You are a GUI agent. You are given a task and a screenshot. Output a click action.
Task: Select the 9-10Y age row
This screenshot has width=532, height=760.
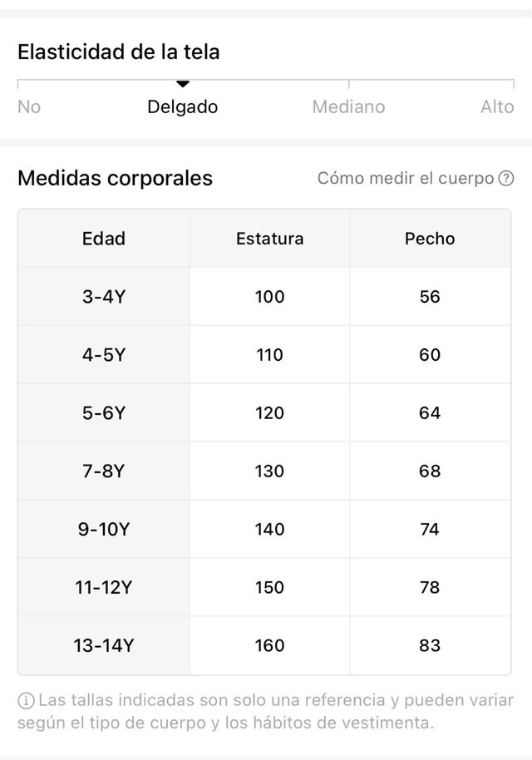point(104,530)
